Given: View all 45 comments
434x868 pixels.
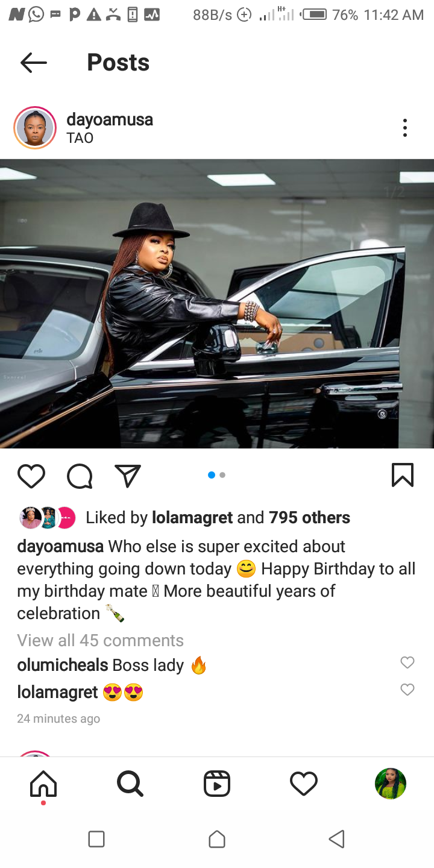Looking at the screenshot, I should click(100, 640).
